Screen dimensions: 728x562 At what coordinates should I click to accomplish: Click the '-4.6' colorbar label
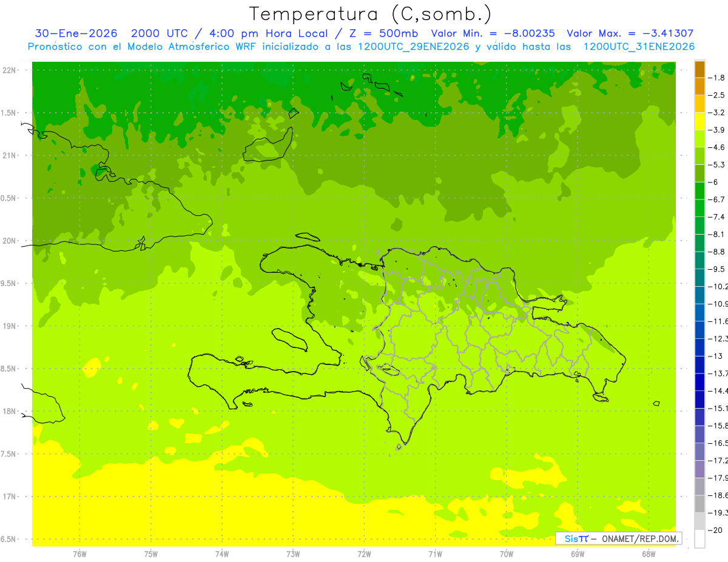point(718,147)
